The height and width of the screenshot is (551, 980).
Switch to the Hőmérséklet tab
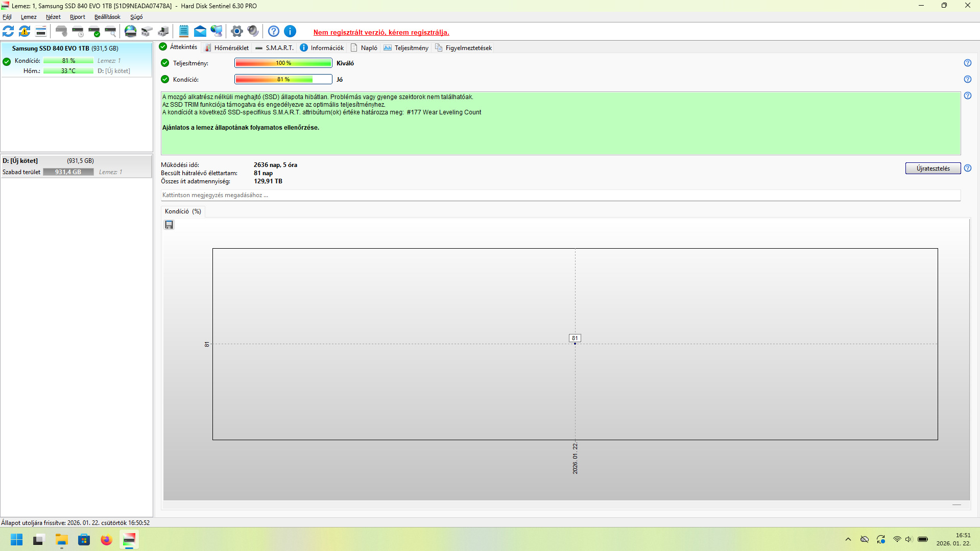click(227, 48)
